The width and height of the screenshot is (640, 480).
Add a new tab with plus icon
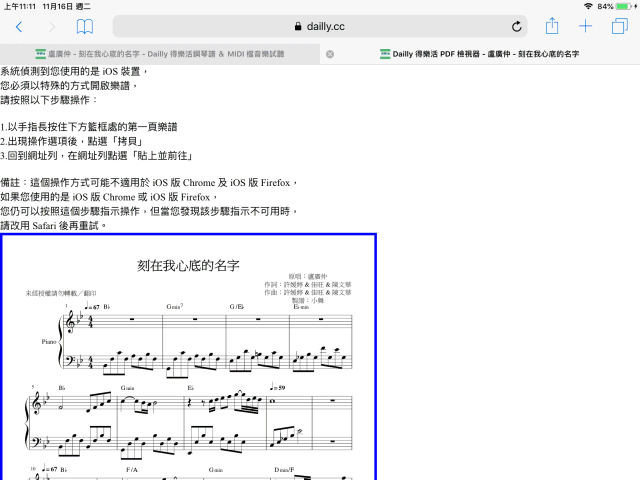[x=585, y=27]
